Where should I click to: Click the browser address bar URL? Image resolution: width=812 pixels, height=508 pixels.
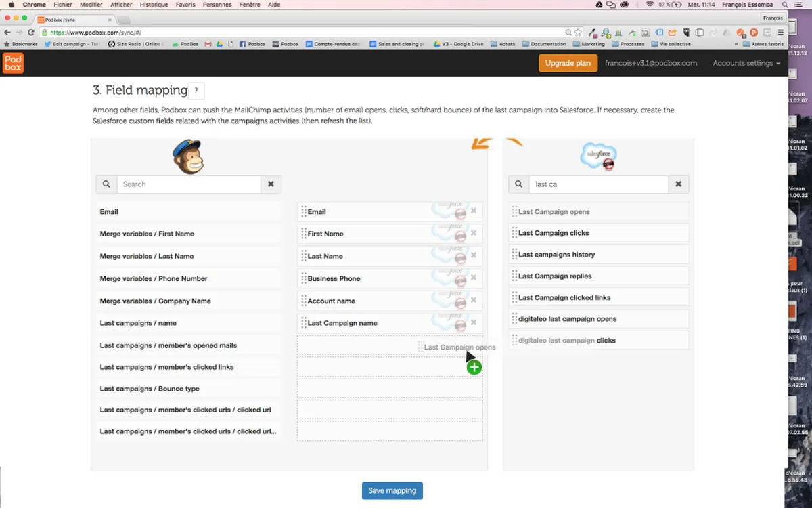[95, 32]
